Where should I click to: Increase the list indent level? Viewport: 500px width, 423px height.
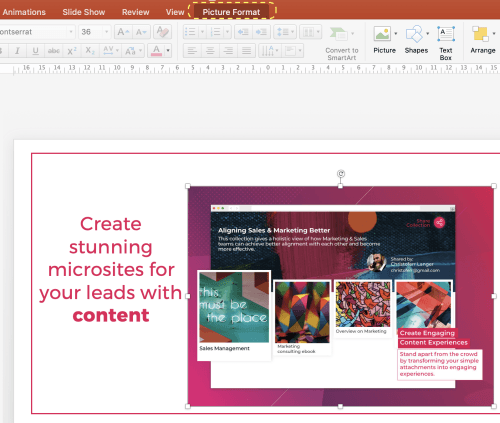(x=261, y=32)
